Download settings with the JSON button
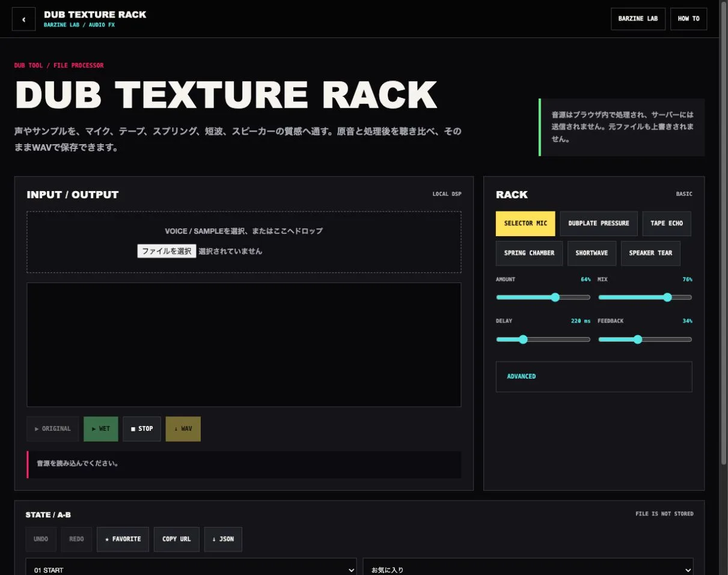The image size is (728, 575). pos(223,540)
